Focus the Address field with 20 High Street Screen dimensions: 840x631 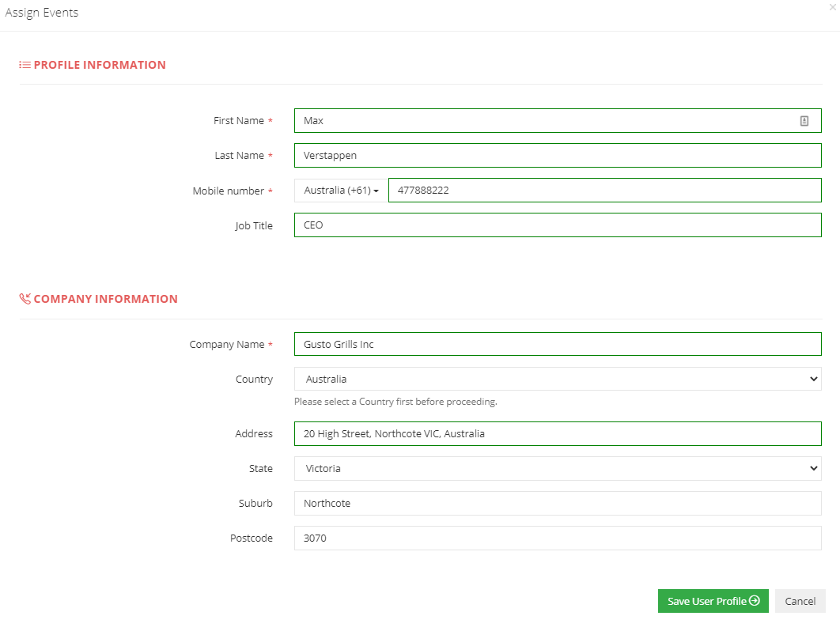tap(558, 433)
